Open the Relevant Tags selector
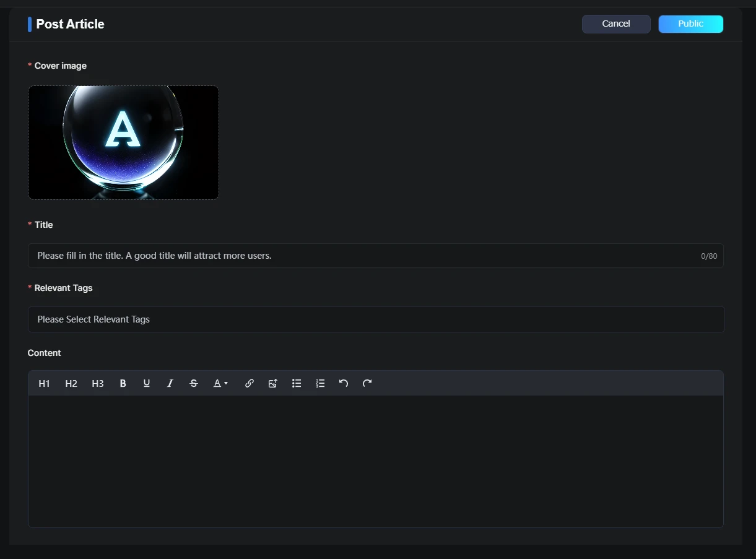Image resolution: width=756 pixels, height=559 pixels. click(376, 319)
